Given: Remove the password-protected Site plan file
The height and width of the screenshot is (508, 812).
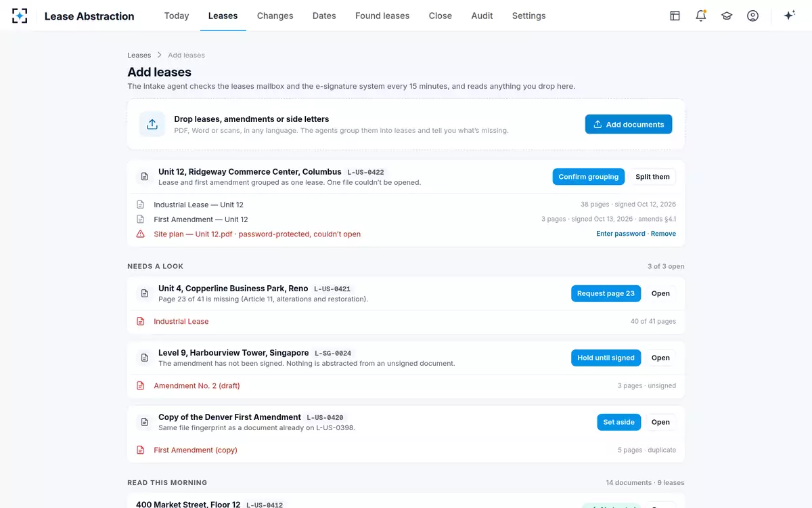Looking at the screenshot, I should (663, 234).
